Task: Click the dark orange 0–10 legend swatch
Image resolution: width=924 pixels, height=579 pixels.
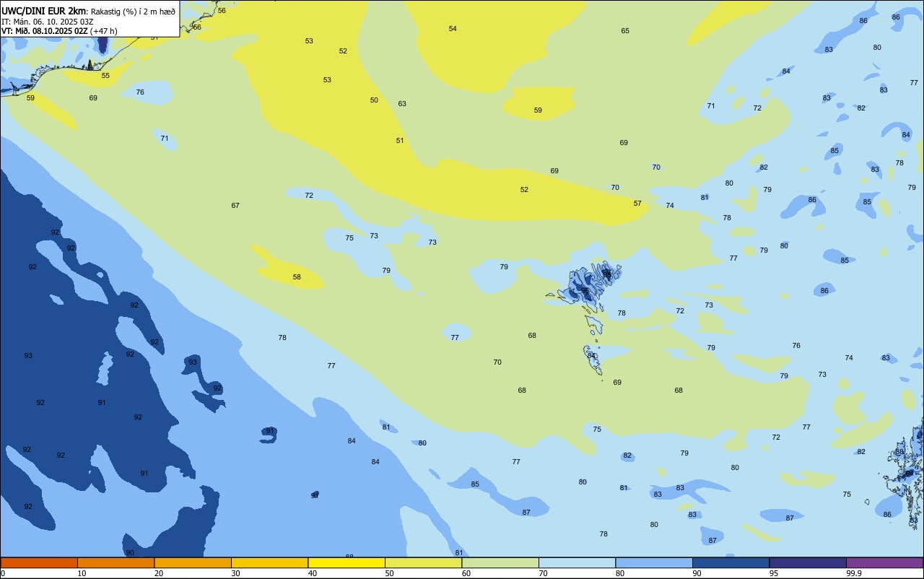Action: (39, 562)
